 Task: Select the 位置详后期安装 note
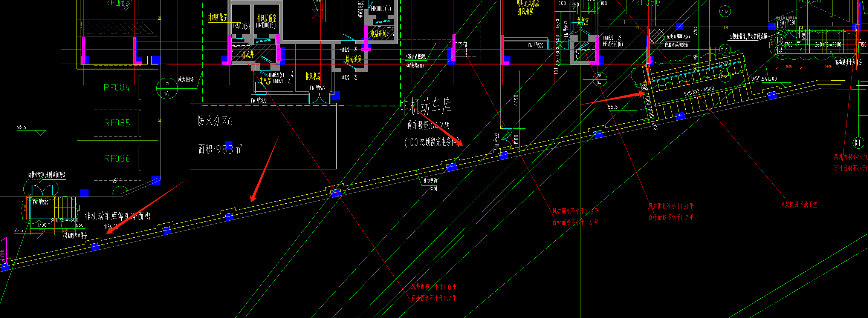676,45
